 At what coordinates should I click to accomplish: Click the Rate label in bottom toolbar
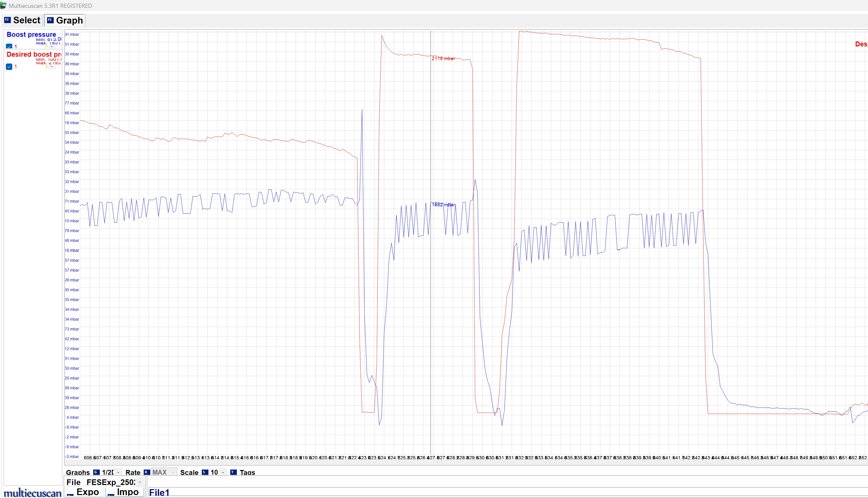(133, 472)
